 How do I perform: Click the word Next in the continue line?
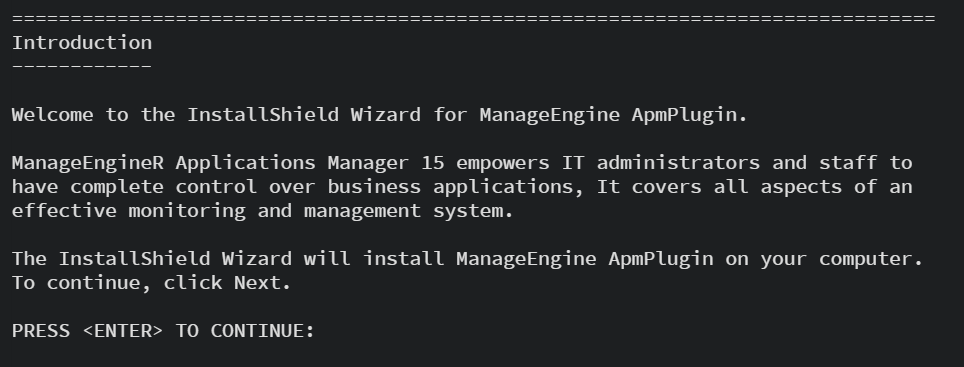[x=257, y=283]
